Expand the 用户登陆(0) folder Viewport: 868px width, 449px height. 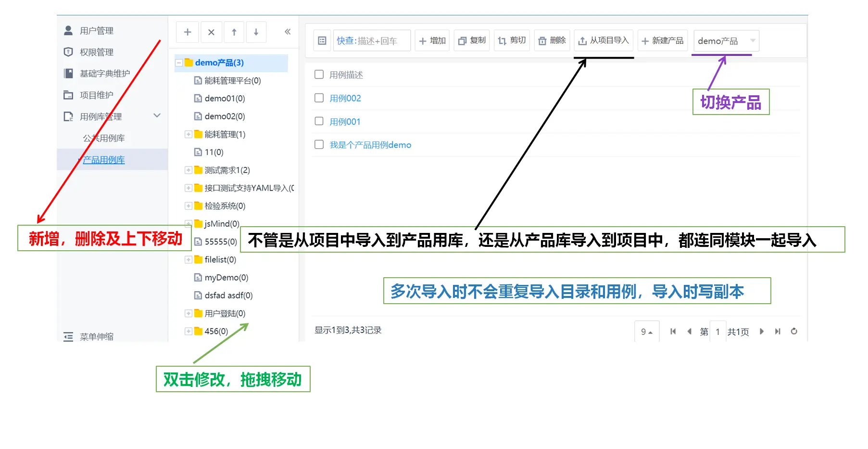point(189,313)
